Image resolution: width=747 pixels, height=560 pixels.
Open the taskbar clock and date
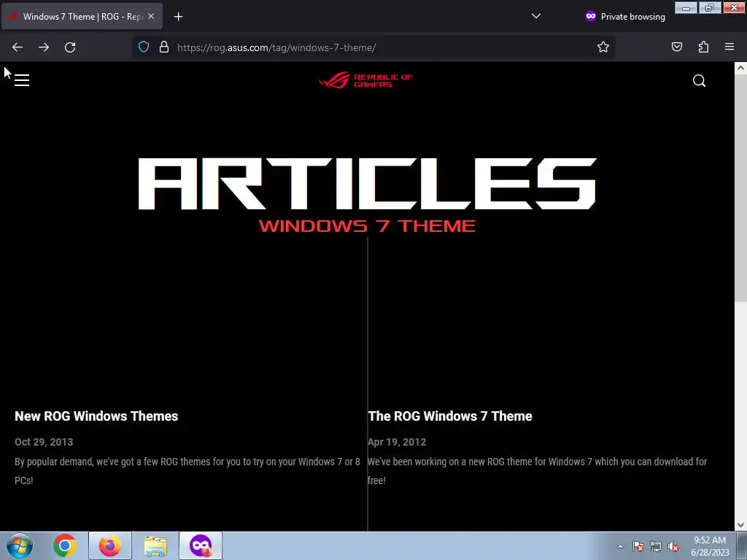tap(710, 546)
